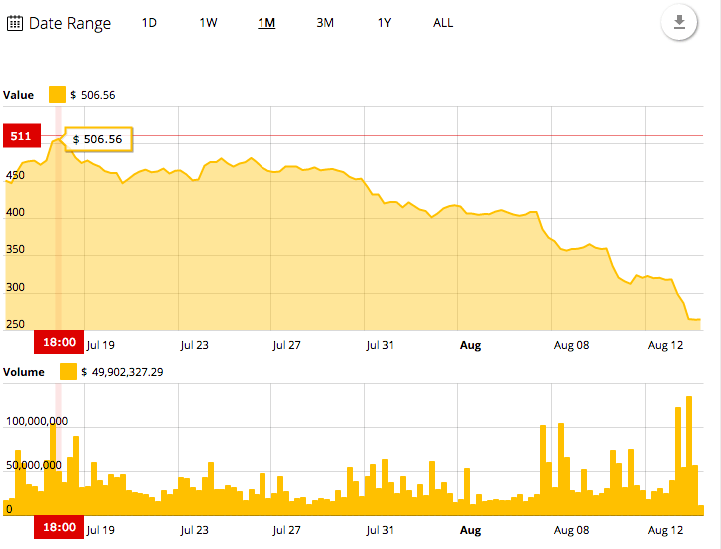
Task: Click the Volume legend label
Action: pos(24,372)
